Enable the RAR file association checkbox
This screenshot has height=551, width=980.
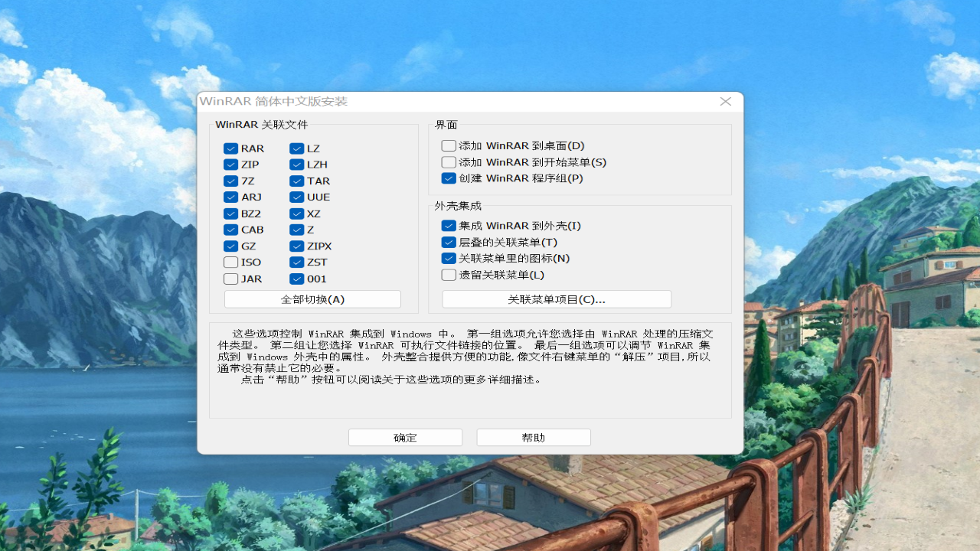point(230,148)
